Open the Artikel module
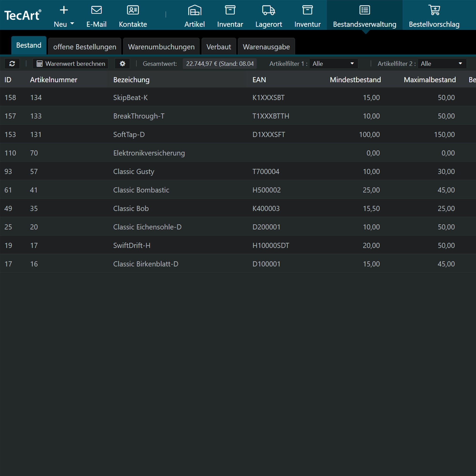Image resolution: width=476 pixels, height=476 pixels. 195,17
